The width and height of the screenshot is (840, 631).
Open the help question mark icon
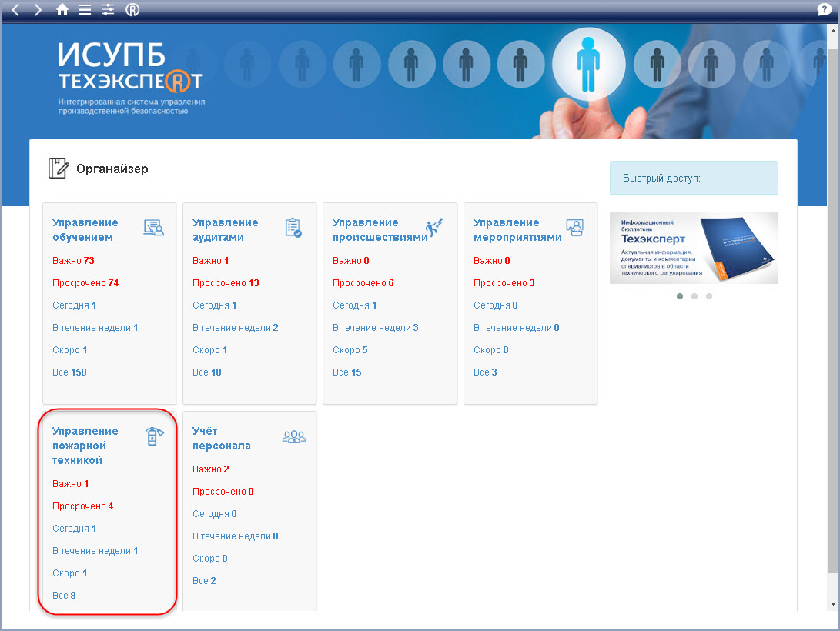point(824,10)
